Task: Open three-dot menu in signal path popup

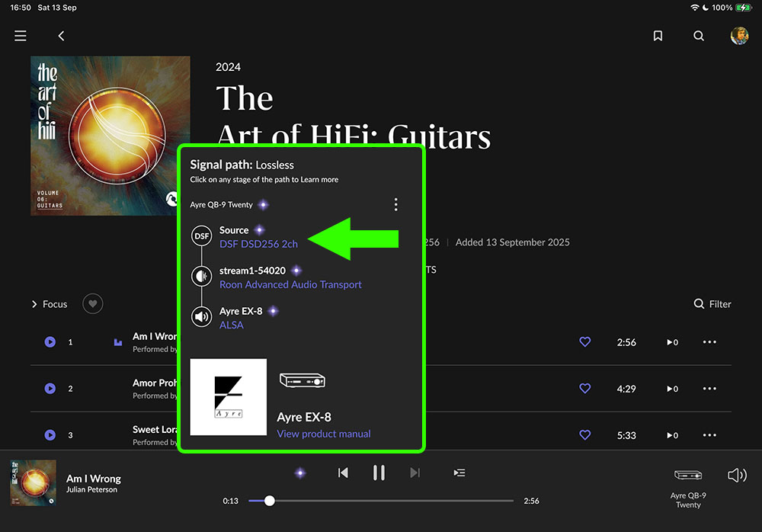Action: click(396, 204)
